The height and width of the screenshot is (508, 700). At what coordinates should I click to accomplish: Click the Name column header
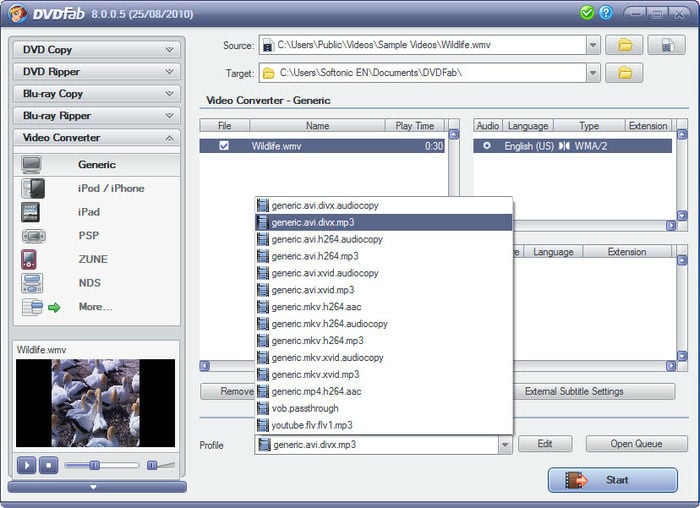[x=317, y=126]
